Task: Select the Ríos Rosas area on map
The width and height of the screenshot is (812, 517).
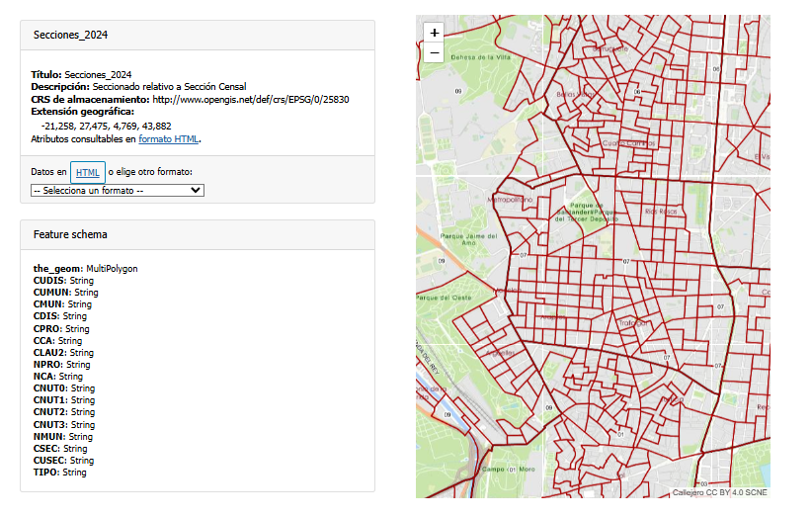Action: click(x=660, y=212)
